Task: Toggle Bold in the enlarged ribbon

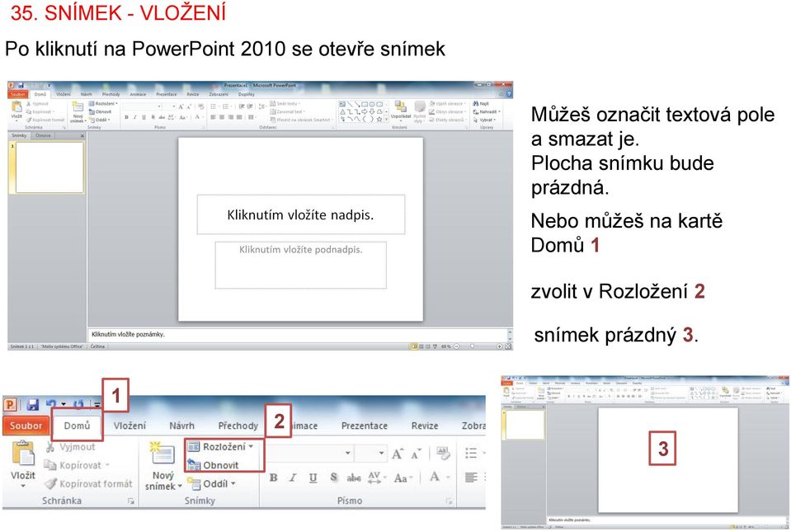Action: click(x=273, y=477)
